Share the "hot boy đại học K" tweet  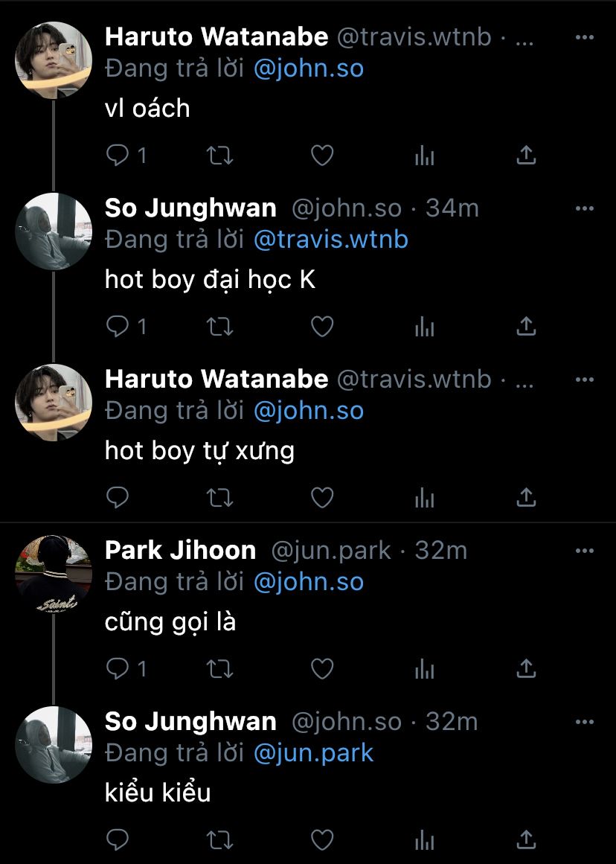click(x=526, y=327)
